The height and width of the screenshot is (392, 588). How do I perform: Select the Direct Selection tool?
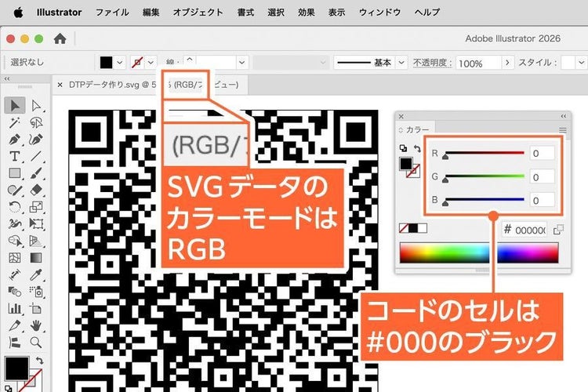coord(36,105)
